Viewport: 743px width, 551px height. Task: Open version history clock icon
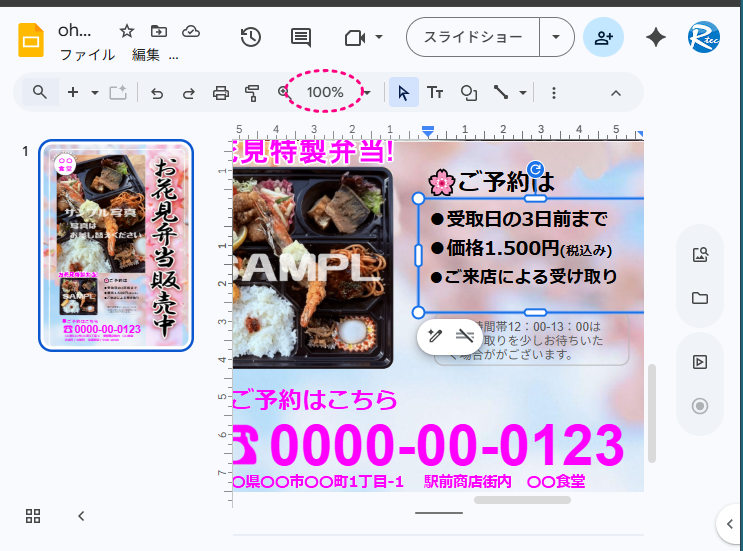(x=250, y=38)
